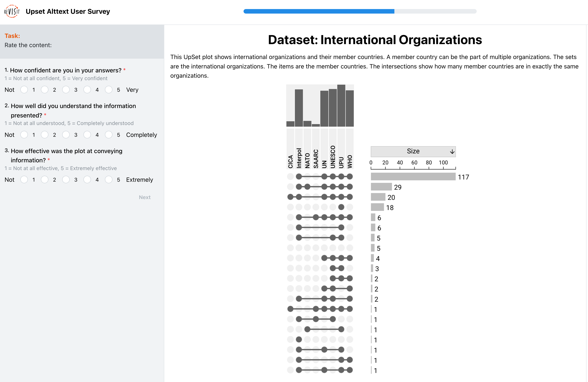Screen dimensions: 588x382
Task: Pick plot effectiveness rating 1
Action: point(24,180)
